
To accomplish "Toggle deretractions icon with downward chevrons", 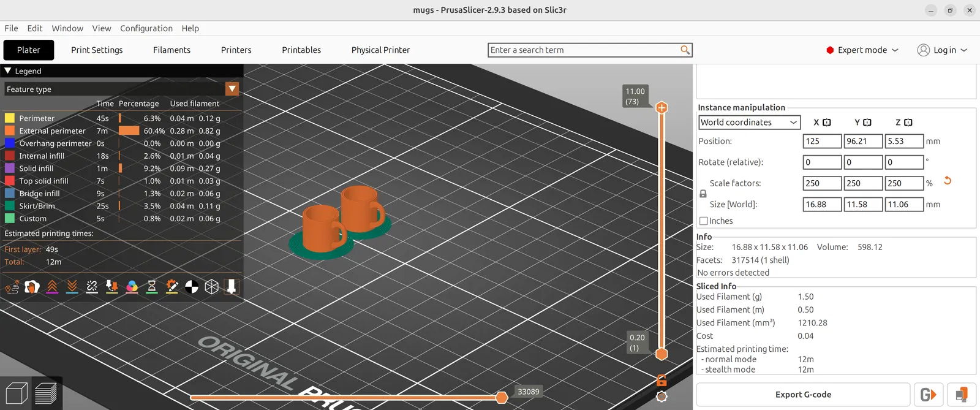I will (x=72, y=287).
